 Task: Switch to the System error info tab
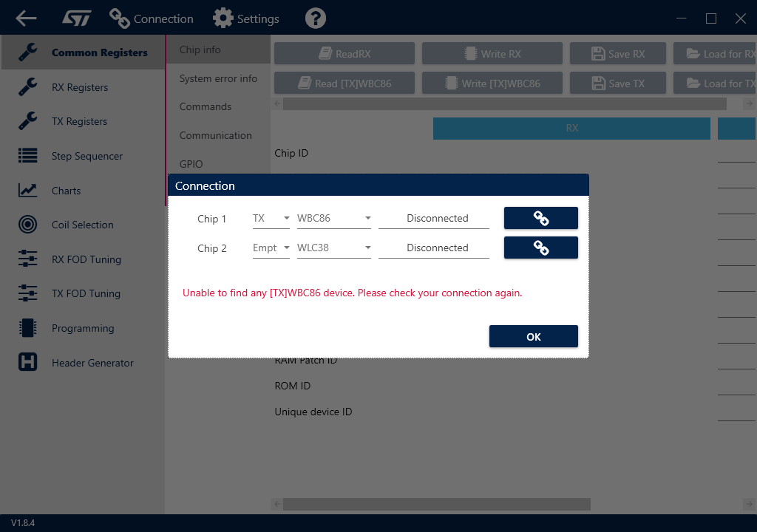pos(218,78)
